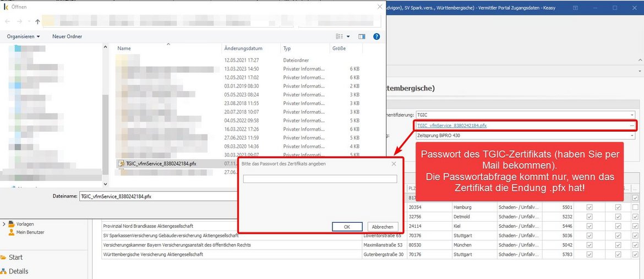Close the certificate password dialog

394,164
